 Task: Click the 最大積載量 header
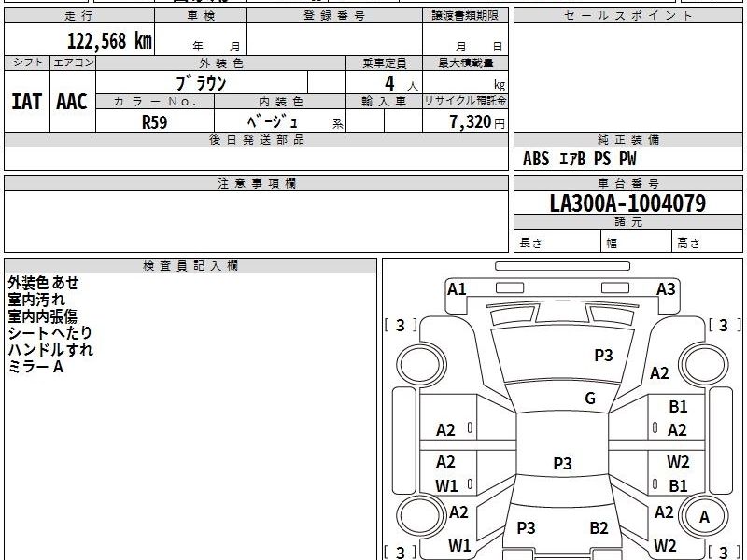[x=465, y=63]
